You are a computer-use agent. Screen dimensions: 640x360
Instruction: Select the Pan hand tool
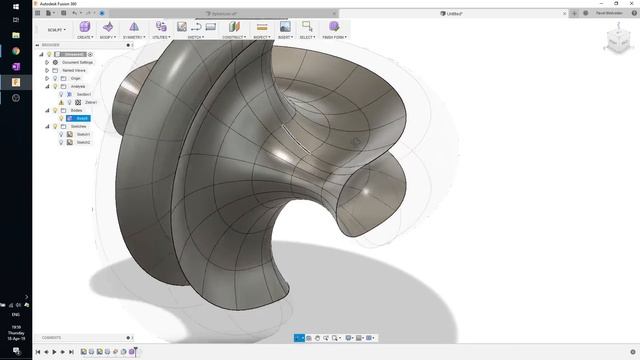point(317,338)
